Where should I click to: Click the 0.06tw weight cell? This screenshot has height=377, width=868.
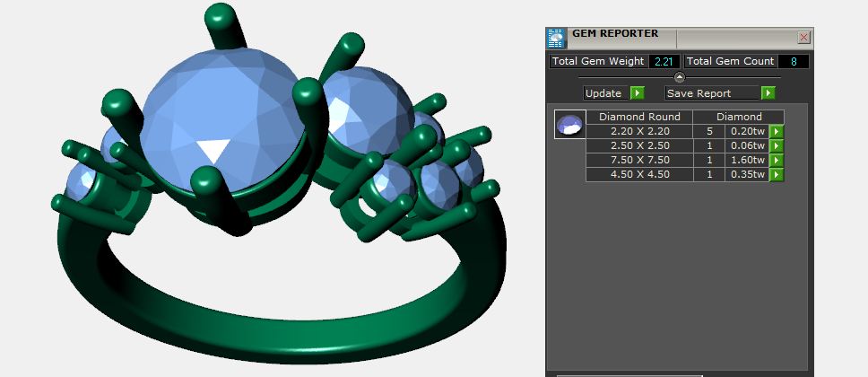tap(747, 145)
